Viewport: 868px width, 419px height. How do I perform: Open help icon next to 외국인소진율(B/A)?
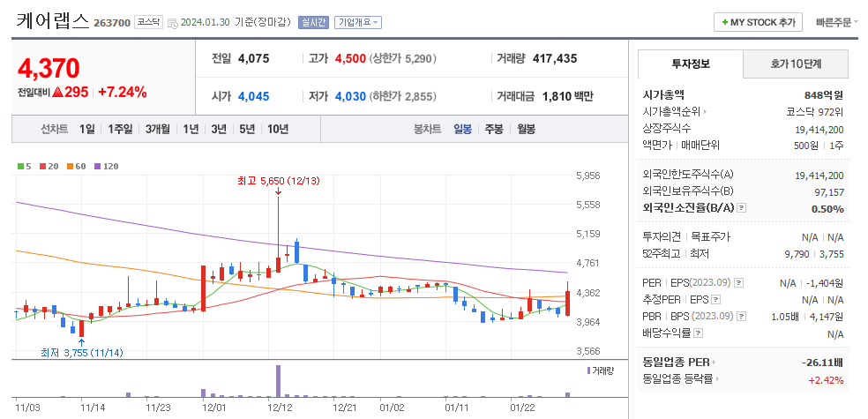[742, 208]
